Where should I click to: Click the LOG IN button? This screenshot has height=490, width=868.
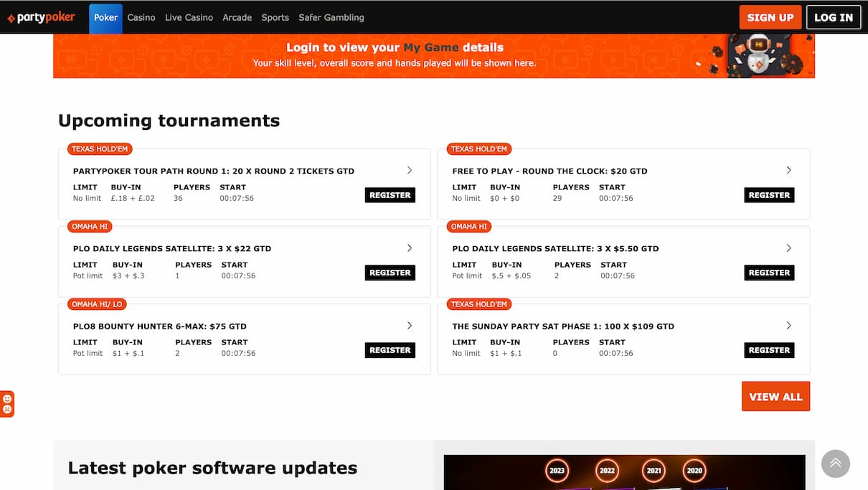coord(834,17)
